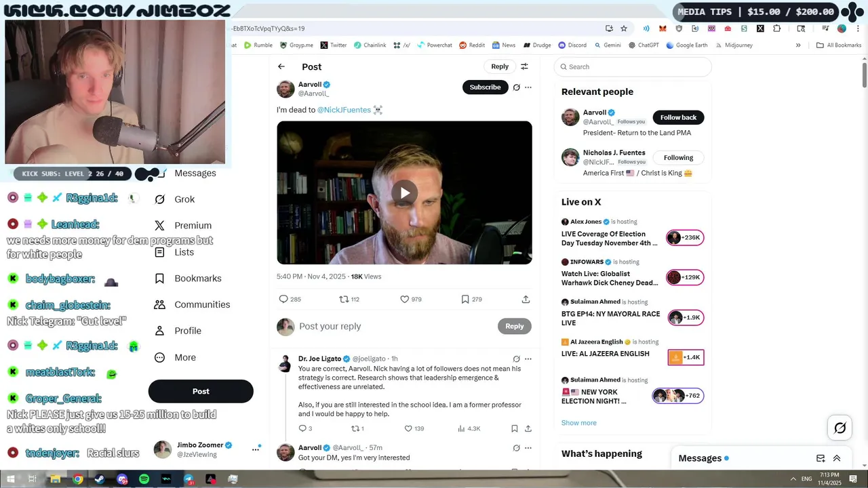Bookmark this page with the star icon
The height and width of the screenshot is (488, 868).
(x=624, y=28)
